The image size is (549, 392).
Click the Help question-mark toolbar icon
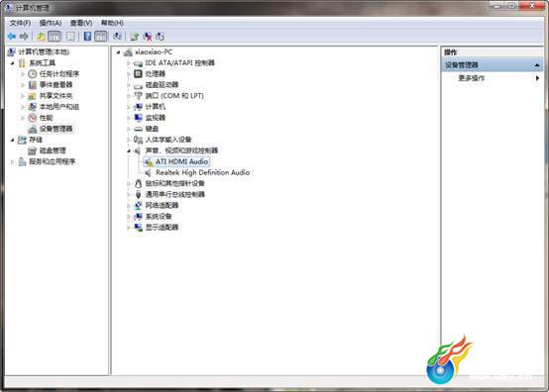[87, 37]
